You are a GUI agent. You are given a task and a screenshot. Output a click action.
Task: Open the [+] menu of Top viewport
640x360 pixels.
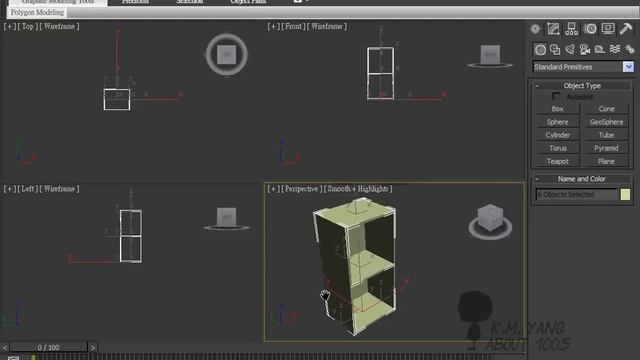tap(9, 26)
